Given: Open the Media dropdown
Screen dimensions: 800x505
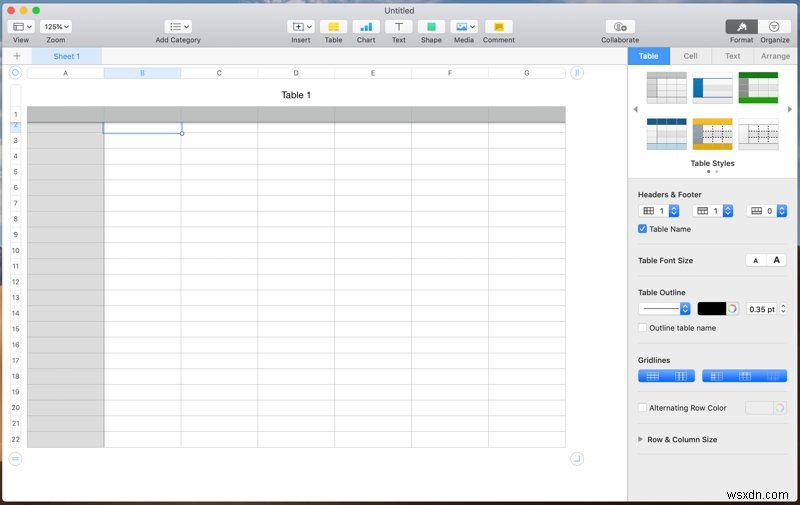Looking at the screenshot, I should pos(464,27).
